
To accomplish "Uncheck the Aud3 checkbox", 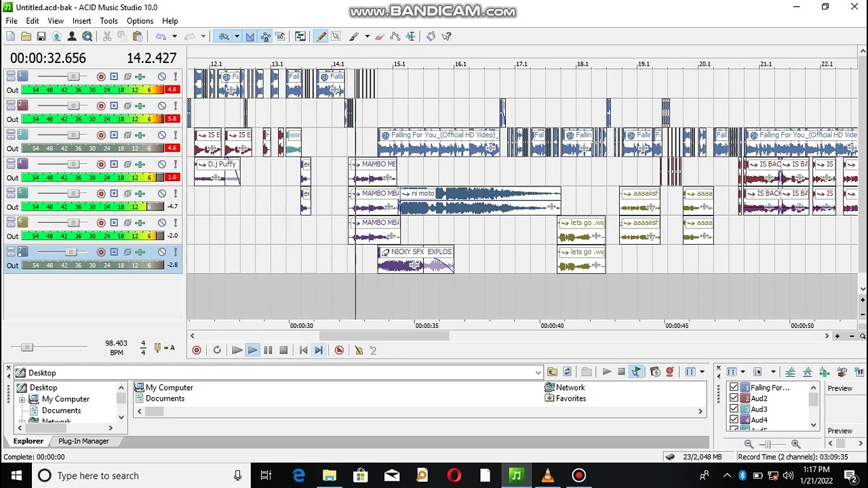I will (x=734, y=409).
